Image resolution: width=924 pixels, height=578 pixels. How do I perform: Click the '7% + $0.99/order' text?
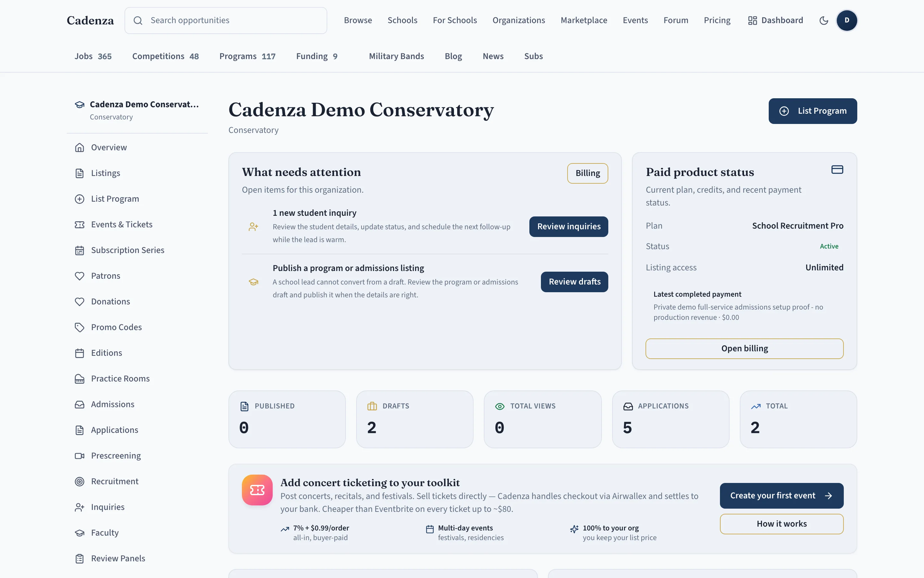321,528
